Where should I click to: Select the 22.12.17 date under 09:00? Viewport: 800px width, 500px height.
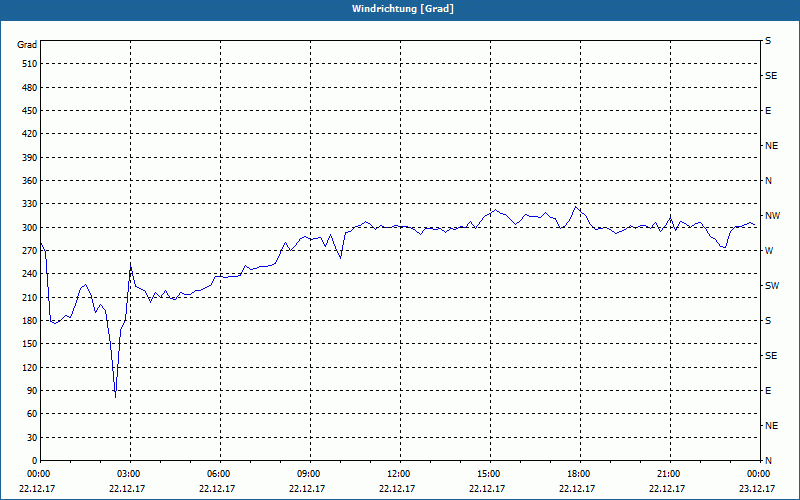pyautogui.click(x=307, y=488)
